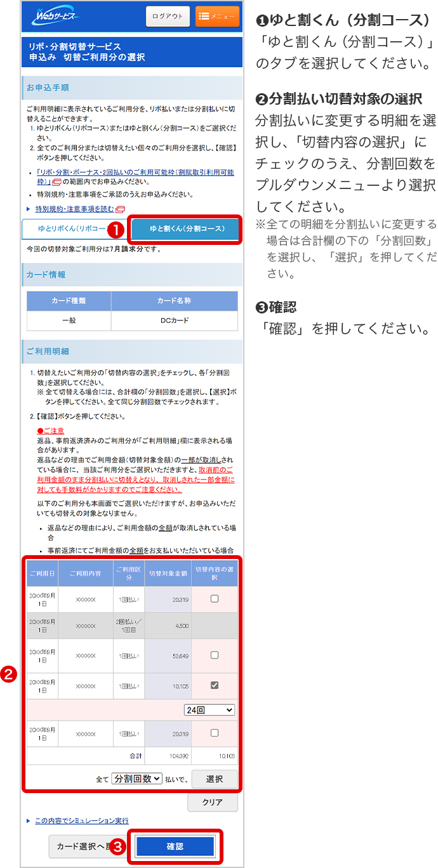The height and width of the screenshot is (868, 438).
Task: Click blue arrow before 特別規約・注意事項を読む
Action: pyautogui.click(x=29, y=209)
